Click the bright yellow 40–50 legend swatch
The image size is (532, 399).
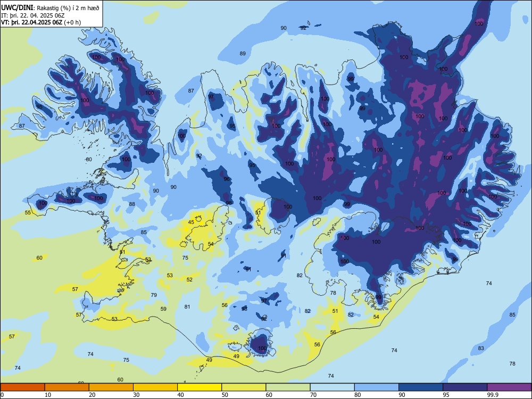199,387
